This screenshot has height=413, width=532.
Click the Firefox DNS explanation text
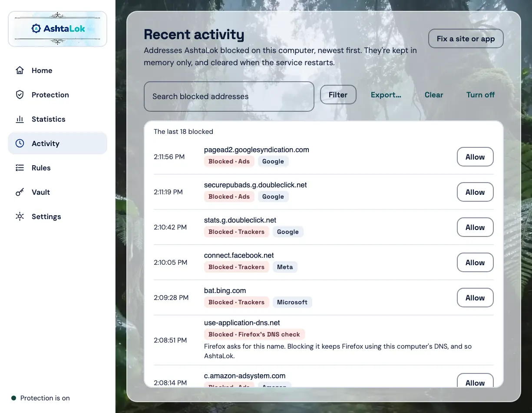pyautogui.click(x=338, y=351)
